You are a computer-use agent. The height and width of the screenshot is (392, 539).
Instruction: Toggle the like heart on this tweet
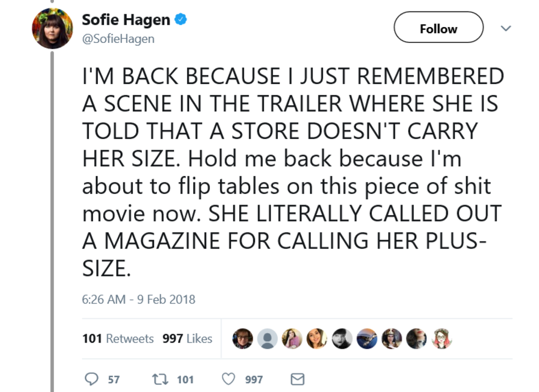(228, 379)
